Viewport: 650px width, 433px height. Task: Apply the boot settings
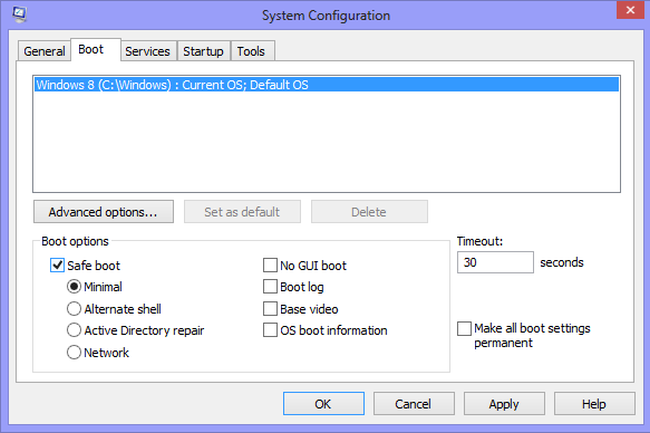coord(504,404)
